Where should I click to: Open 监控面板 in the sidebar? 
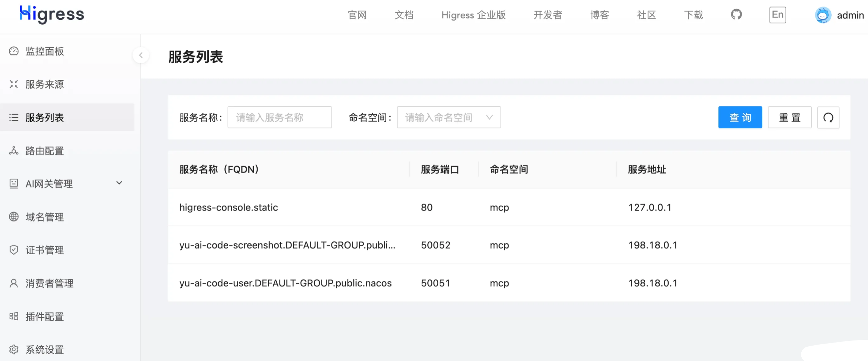click(67, 51)
